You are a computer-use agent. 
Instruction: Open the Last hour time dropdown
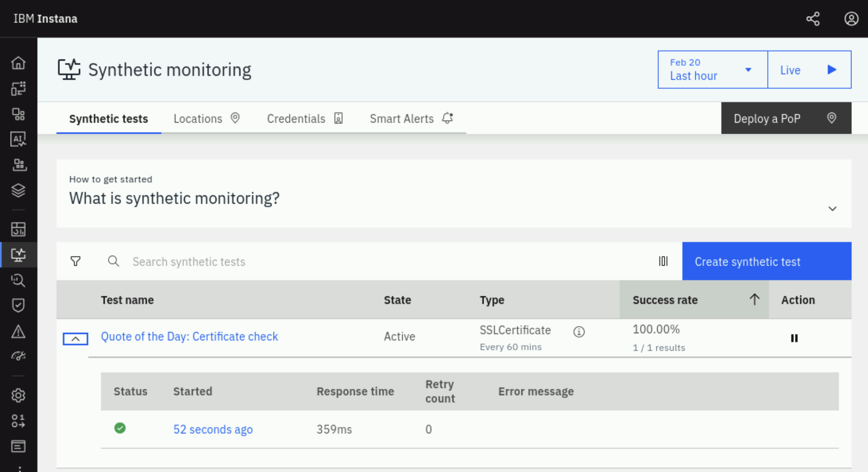pos(712,70)
